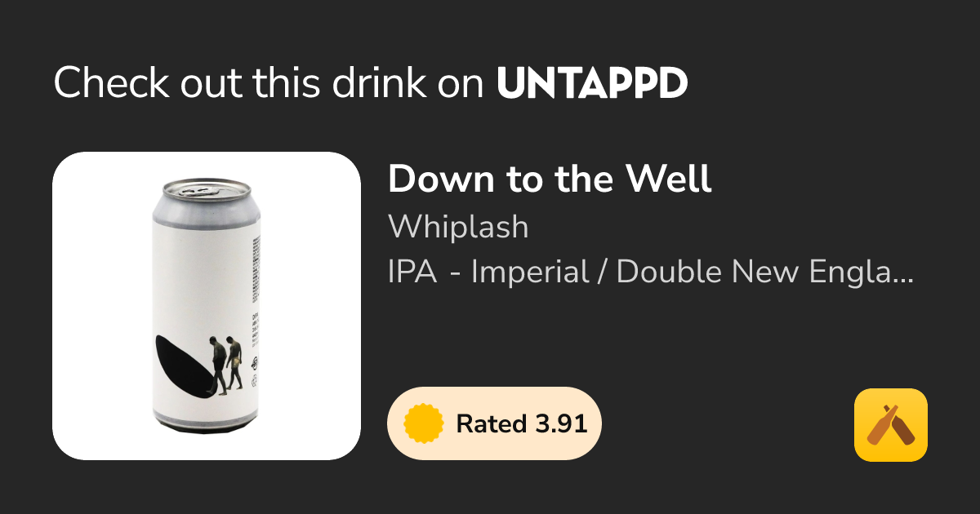Click the two walking figures on the can

pyautogui.click(x=226, y=363)
